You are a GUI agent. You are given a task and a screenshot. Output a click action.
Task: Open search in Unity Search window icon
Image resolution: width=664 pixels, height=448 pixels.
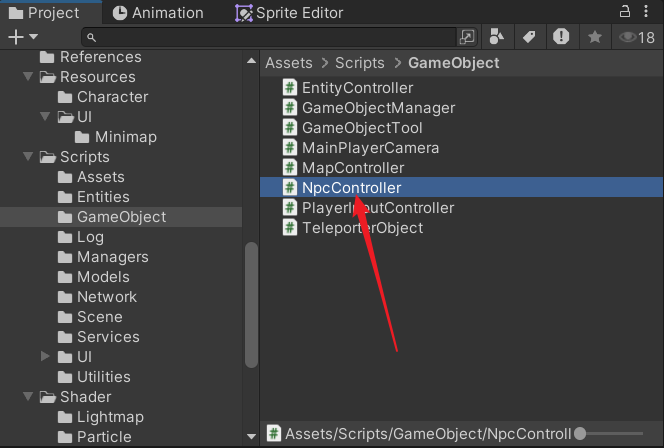[x=467, y=37]
